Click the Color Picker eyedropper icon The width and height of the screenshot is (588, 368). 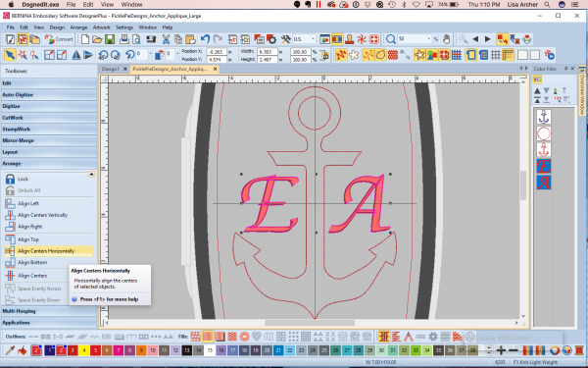click(x=10, y=350)
